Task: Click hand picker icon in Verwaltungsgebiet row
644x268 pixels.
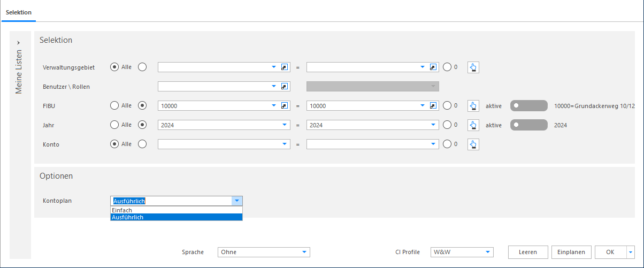Action: pos(473,67)
